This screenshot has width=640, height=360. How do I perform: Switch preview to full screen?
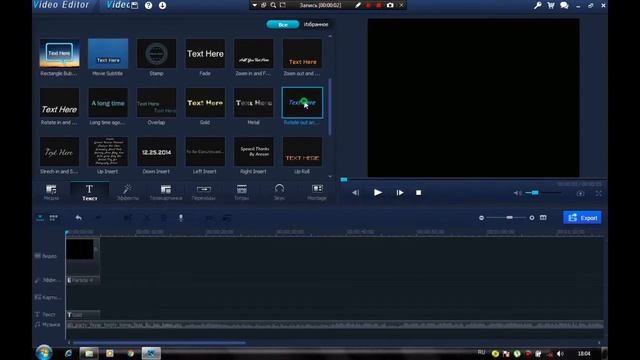pyautogui.click(x=598, y=193)
